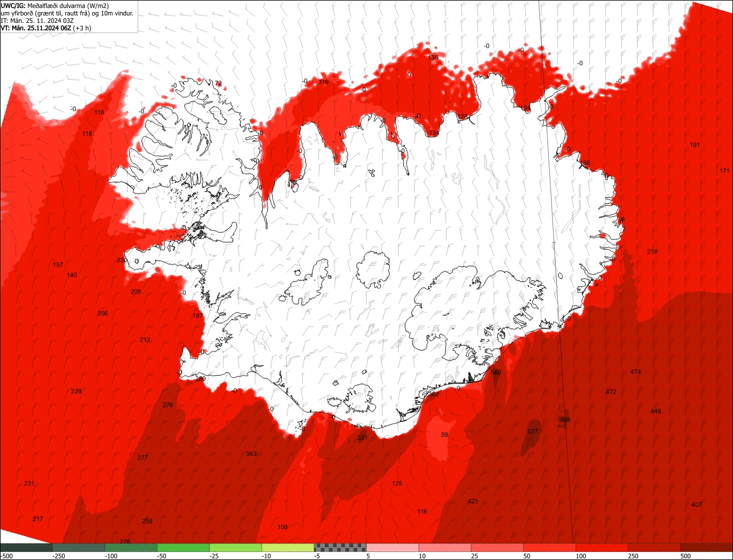Click the '363' value south of Iceland

coord(251,453)
